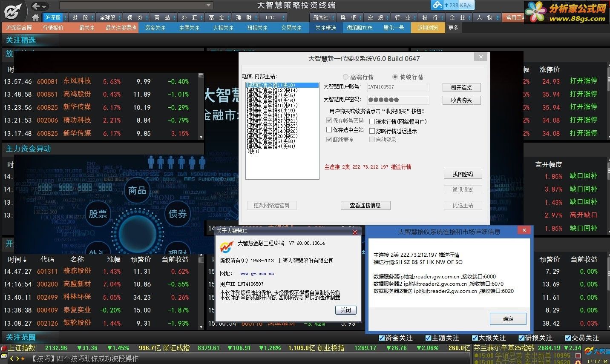Viewport: 610px width, 364px height.
Task: Select 资金关注 in the blue sub-navigation
Action: pyautogui.click(x=155, y=28)
